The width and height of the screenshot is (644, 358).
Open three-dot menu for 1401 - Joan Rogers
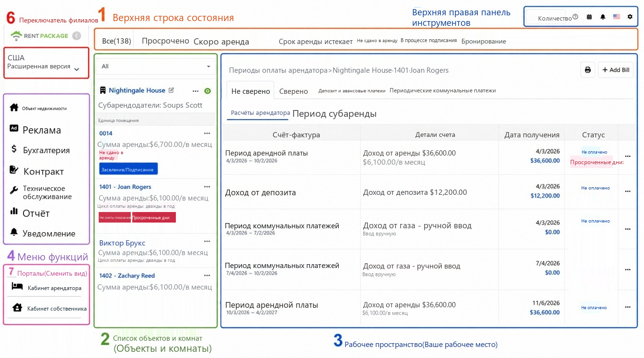coord(207,187)
